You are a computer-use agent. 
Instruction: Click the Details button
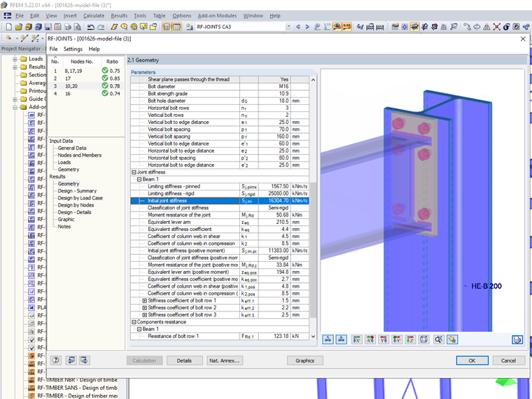pos(185,360)
